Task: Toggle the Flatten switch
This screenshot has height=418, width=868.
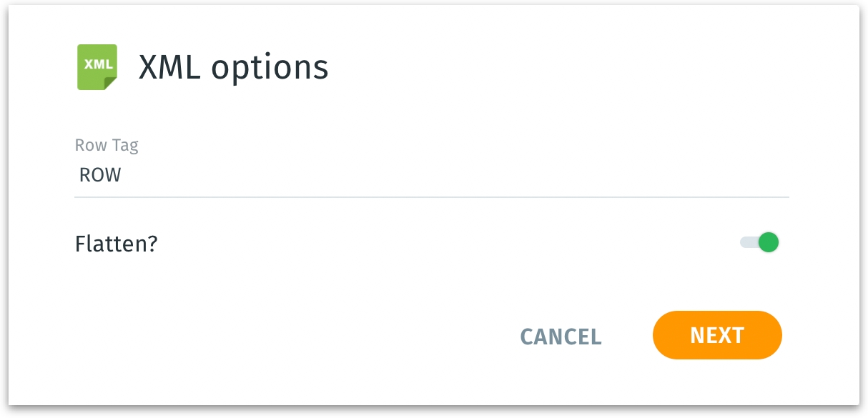Action: click(x=759, y=243)
